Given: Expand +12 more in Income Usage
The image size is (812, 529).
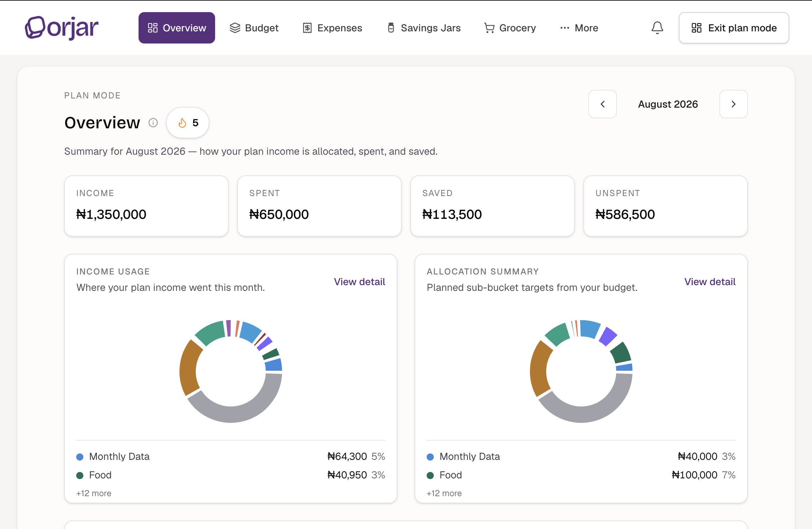Looking at the screenshot, I should [x=94, y=493].
